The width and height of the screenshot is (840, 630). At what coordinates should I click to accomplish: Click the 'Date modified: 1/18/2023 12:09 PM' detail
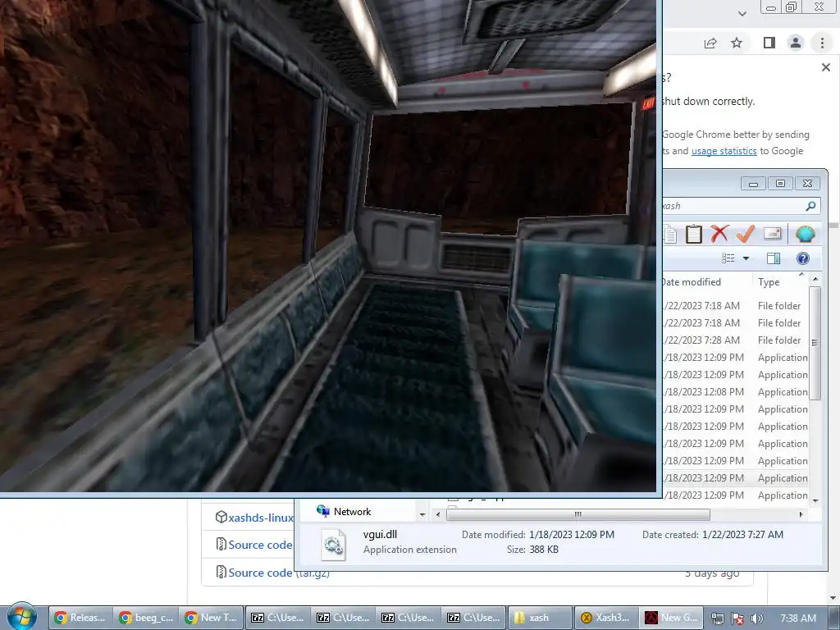click(x=538, y=535)
